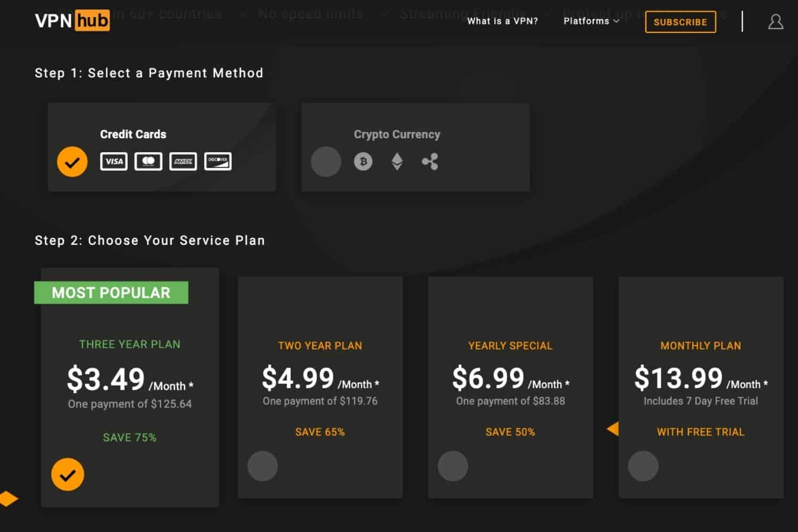Open the user account icon
Image resolution: width=798 pixels, height=532 pixels.
tap(776, 22)
